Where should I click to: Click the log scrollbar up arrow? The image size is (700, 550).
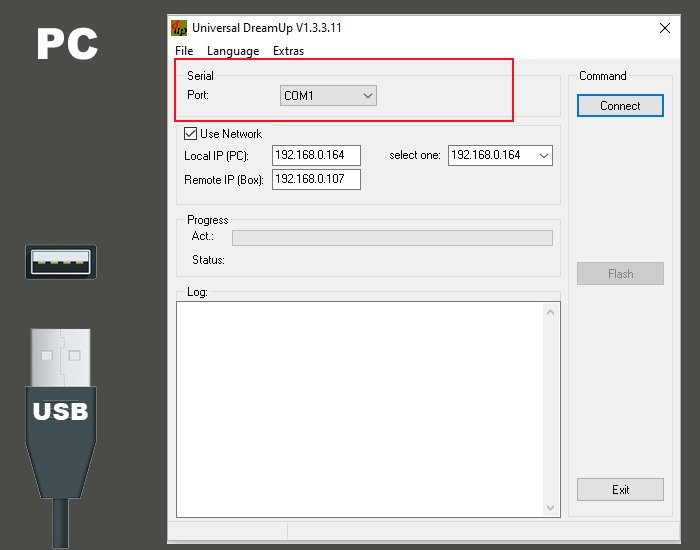tap(550, 312)
